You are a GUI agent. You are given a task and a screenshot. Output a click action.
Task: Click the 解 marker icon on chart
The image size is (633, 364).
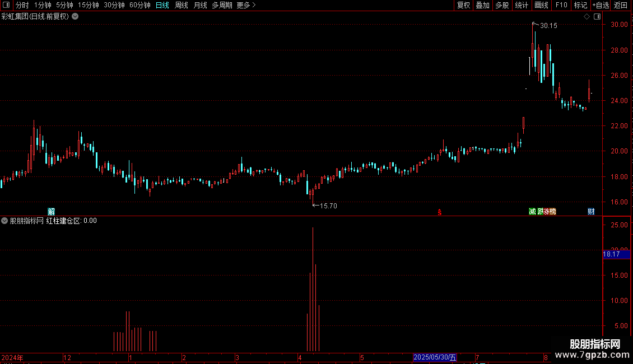[x=52, y=212]
